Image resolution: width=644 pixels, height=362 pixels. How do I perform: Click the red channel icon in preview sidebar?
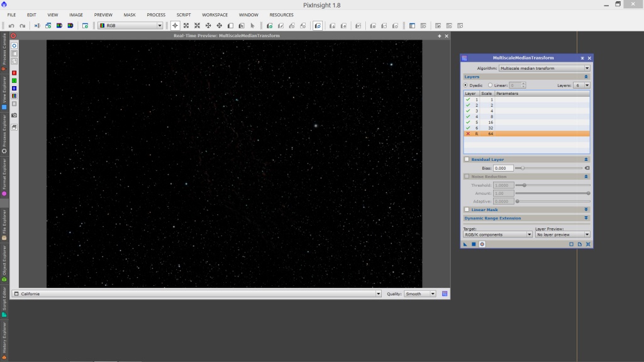click(14, 73)
